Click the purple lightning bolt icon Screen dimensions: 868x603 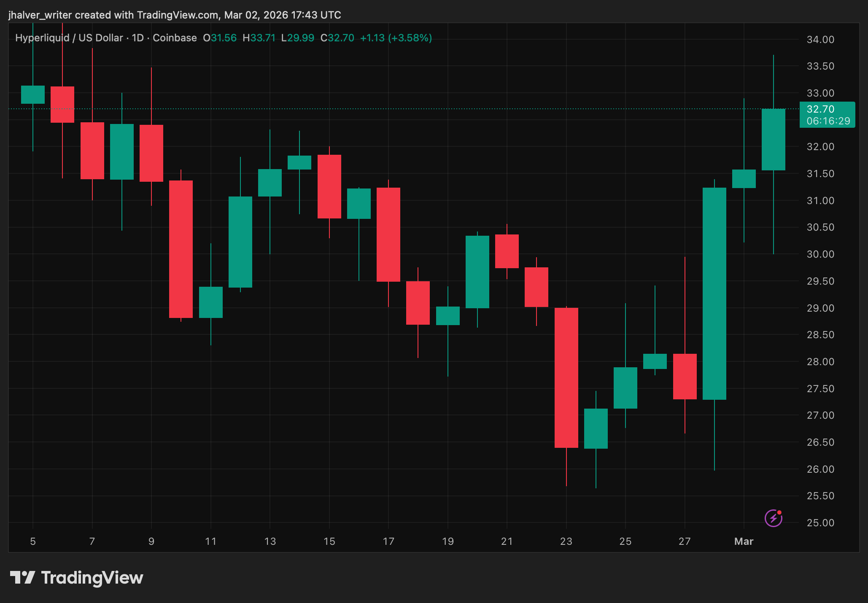click(773, 518)
